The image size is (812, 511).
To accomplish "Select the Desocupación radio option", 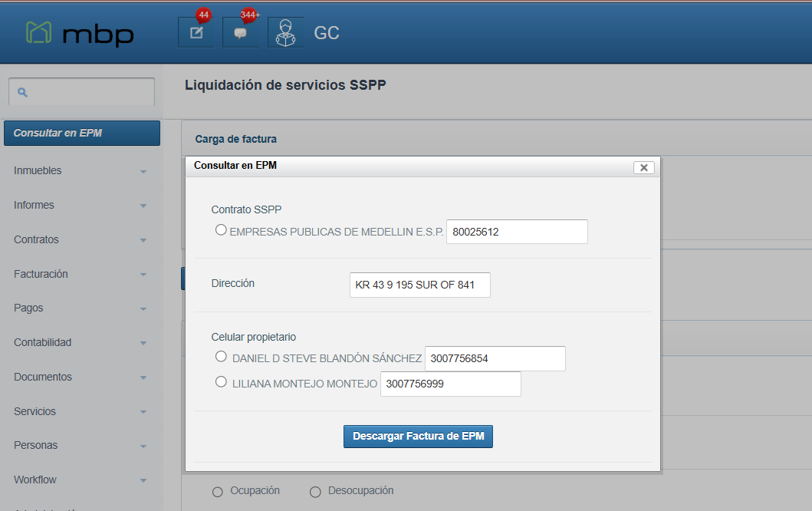I will [x=315, y=492].
